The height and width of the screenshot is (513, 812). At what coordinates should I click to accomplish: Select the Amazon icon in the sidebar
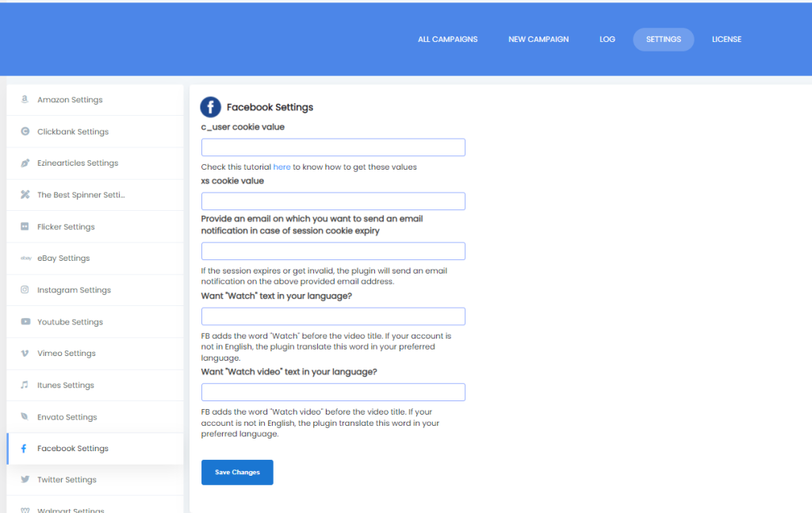[x=25, y=99]
